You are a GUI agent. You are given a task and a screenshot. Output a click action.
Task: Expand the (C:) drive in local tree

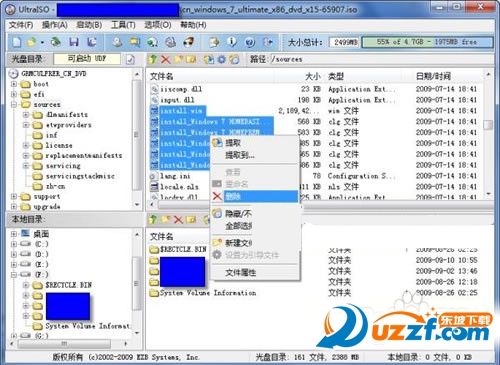click(14, 244)
